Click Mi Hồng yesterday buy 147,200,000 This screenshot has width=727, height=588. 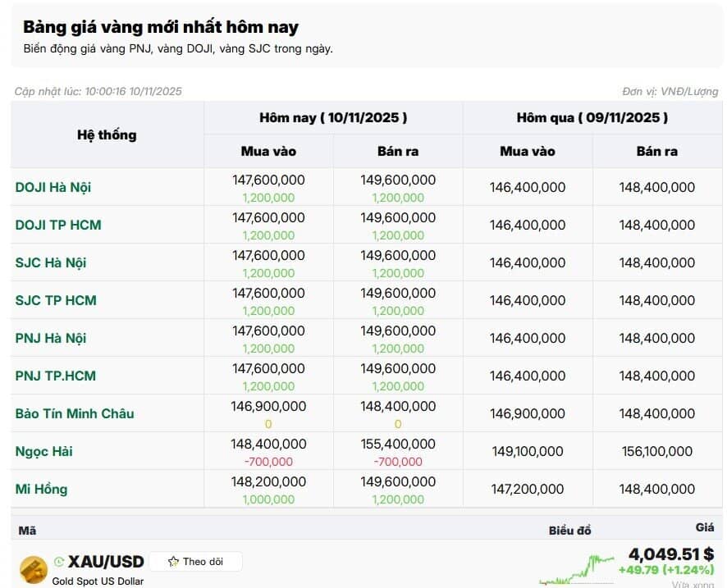point(527,489)
